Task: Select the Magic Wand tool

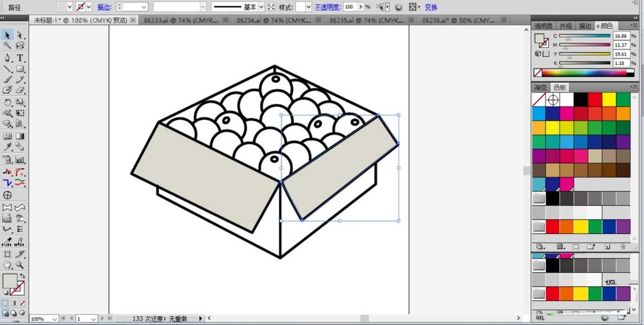Action: (8, 46)
